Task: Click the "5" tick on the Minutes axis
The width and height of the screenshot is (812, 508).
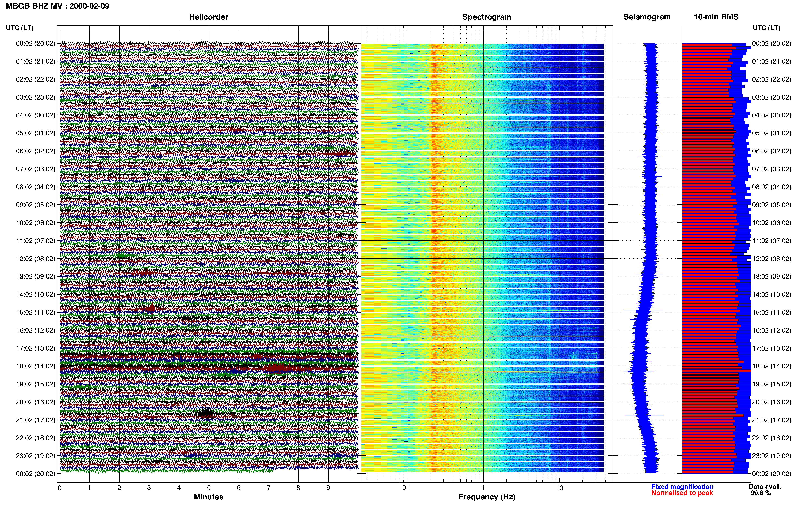Action: click(209, 487)
